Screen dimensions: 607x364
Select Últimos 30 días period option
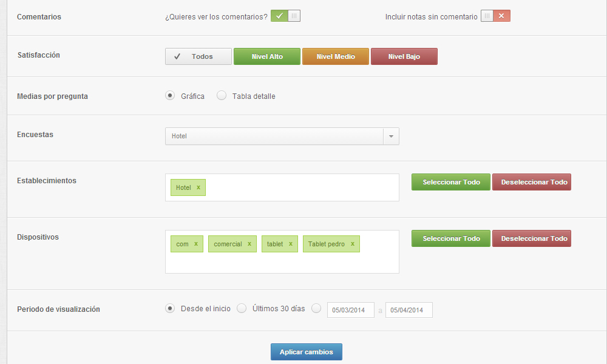[x=242, y=308]
